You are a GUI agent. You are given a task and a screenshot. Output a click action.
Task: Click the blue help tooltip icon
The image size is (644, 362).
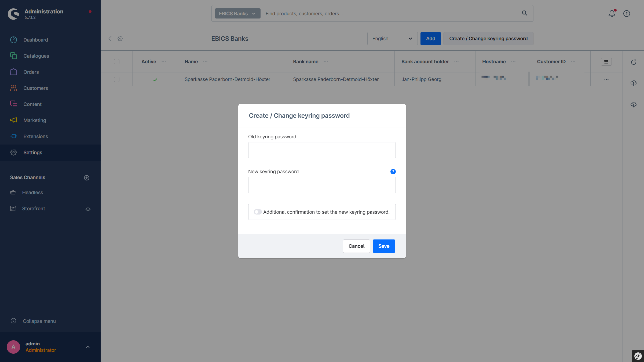(393, 172)
